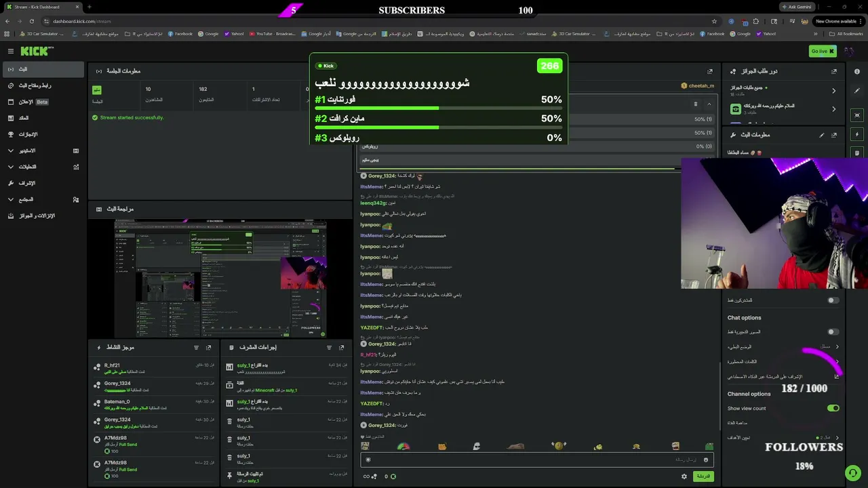Open the الإشراف moderation sidebar page

tap(43, 183)
